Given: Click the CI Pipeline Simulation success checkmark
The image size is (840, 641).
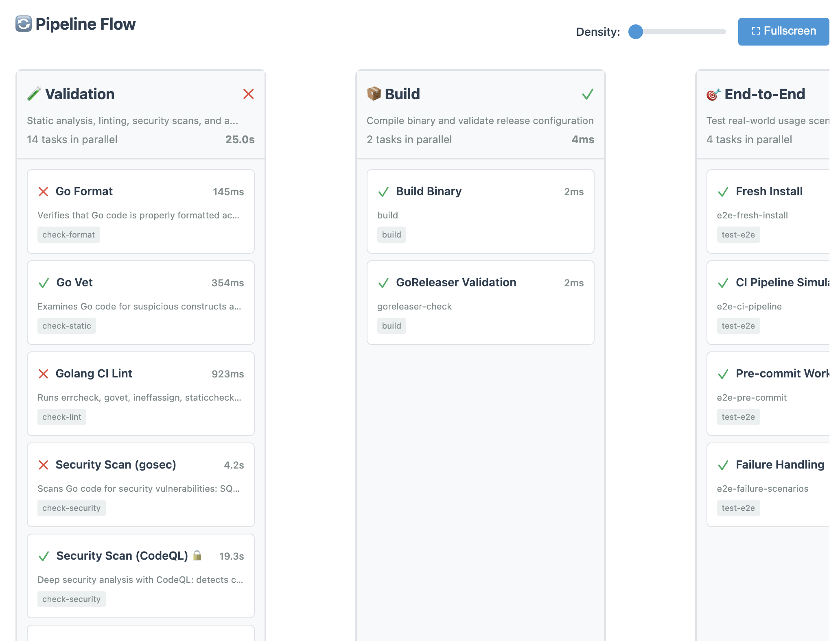Looking at the screenshot, I should click(x=723, y=283).
